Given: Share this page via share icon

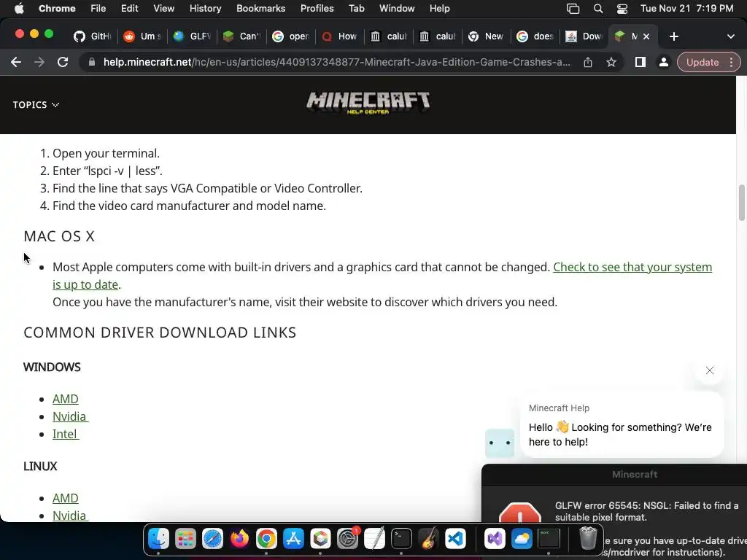Looking at the screenshot, I should (x=588, y=62).
